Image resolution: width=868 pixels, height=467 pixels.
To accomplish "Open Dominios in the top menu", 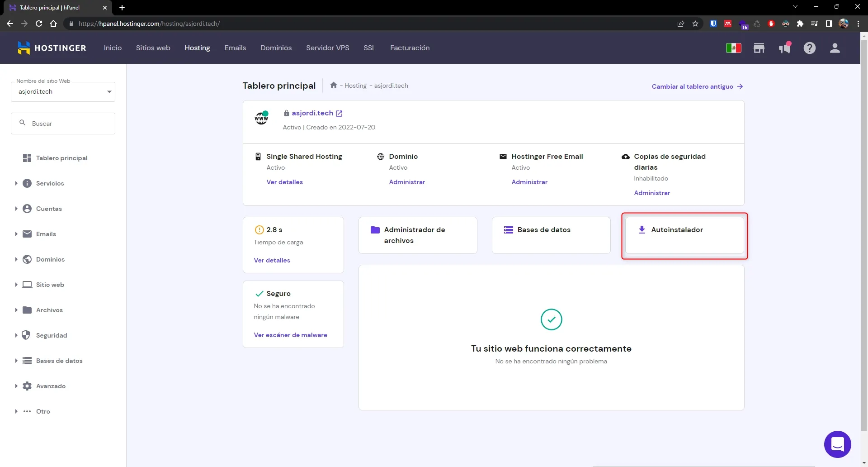I will [276, 48].
